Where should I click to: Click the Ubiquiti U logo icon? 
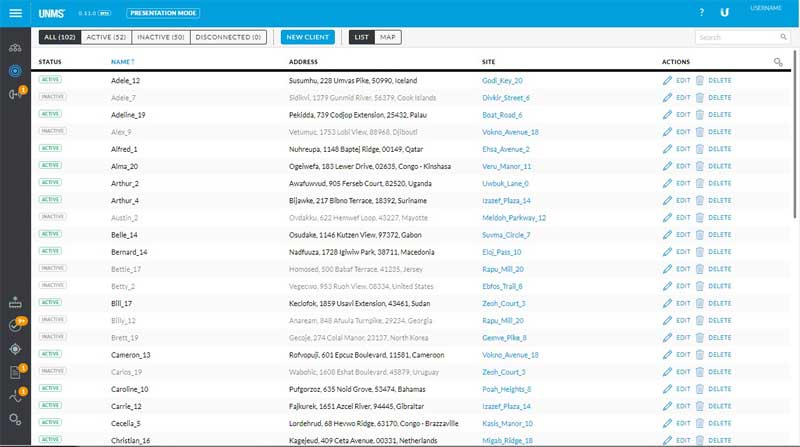(724, 12)
